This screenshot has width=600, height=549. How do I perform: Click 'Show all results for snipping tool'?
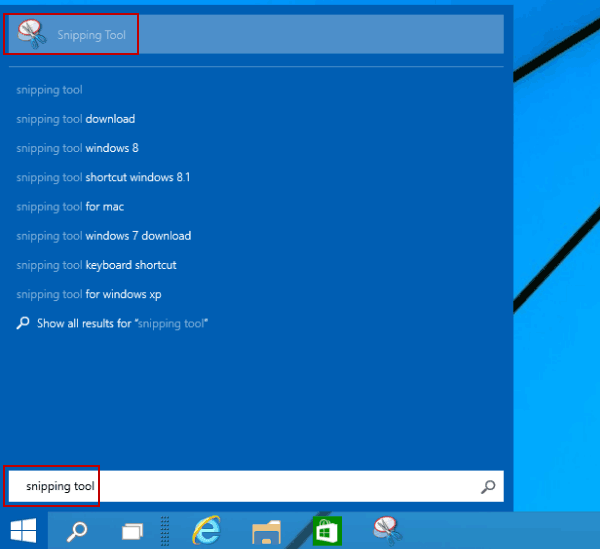122,324
